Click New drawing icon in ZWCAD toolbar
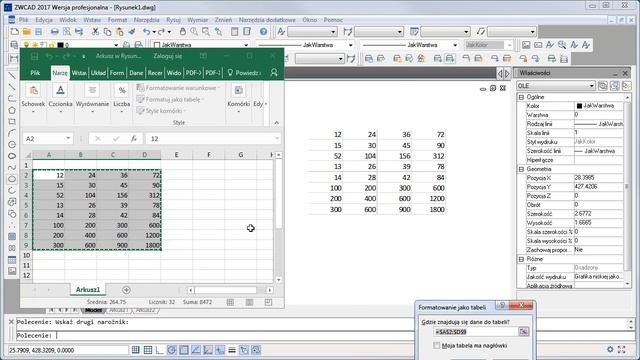 pyautogui.click(x=15, y=31)
